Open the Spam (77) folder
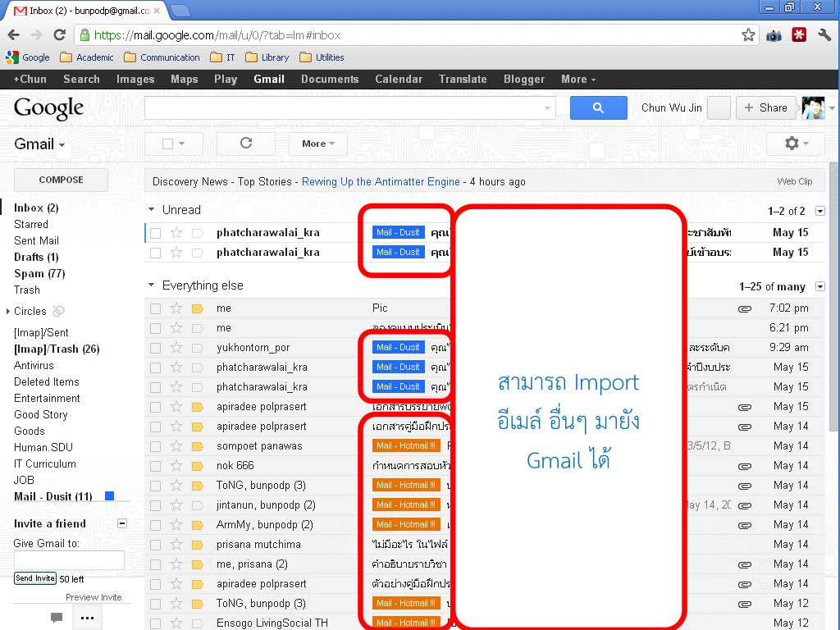Viewport: 840px width, 630px height. (x=39, y=274)
